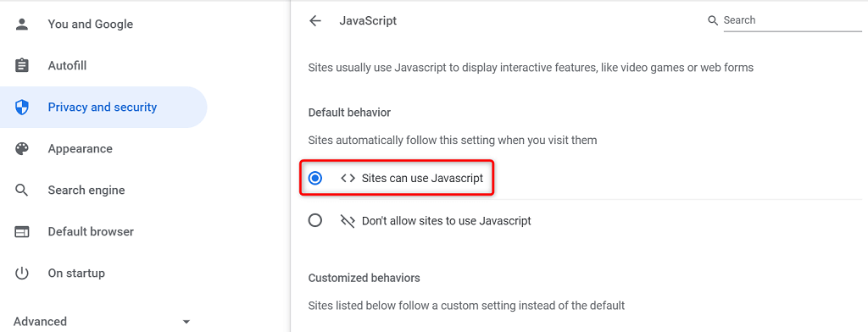The width and height of the screenshot is (868, 332).
Task: Expand the Advanced section arrow
Action: tap(186, 322)
